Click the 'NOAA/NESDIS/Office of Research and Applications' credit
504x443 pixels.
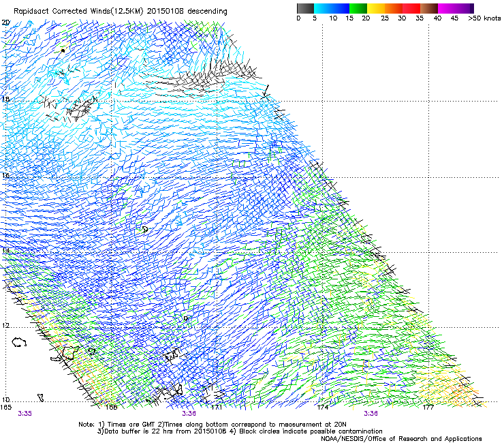pyautogui.click(x=401, y=439)
